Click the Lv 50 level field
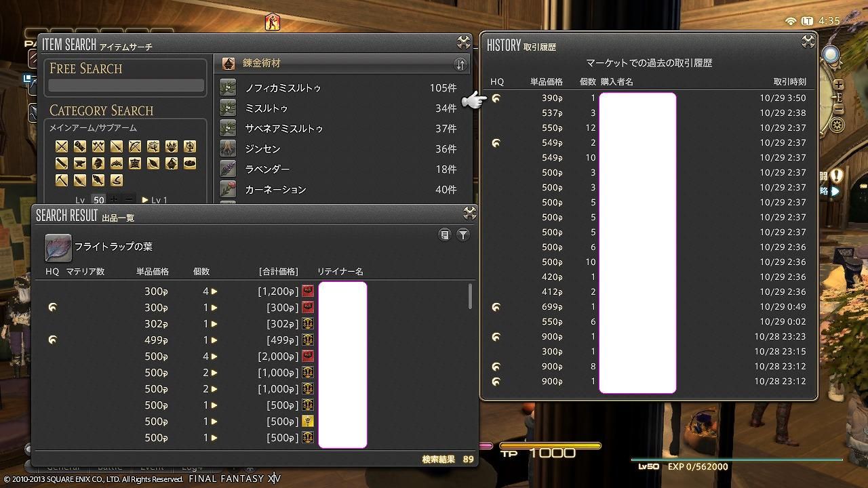 tap(99, 200)
